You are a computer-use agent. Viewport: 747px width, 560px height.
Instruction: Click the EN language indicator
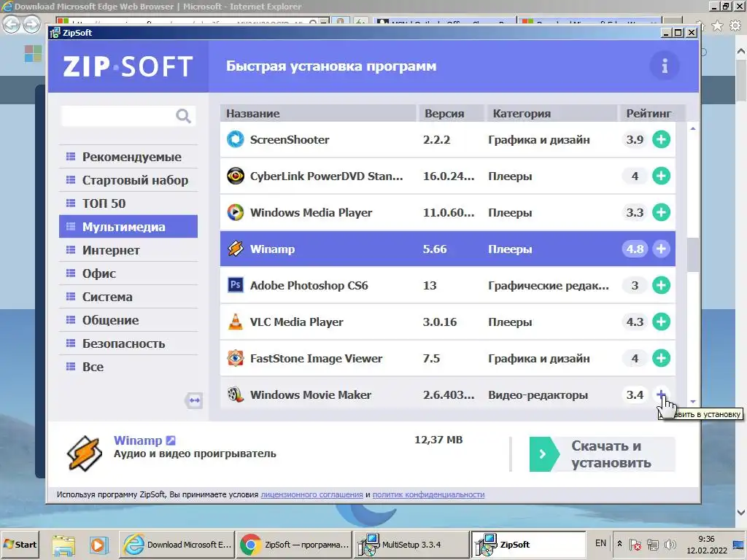click(600, 543)
